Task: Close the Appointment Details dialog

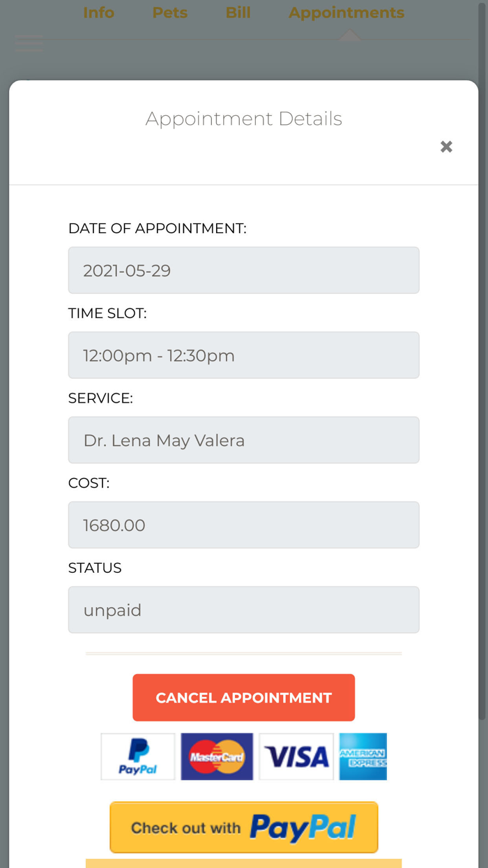Action: coord(446,147)
